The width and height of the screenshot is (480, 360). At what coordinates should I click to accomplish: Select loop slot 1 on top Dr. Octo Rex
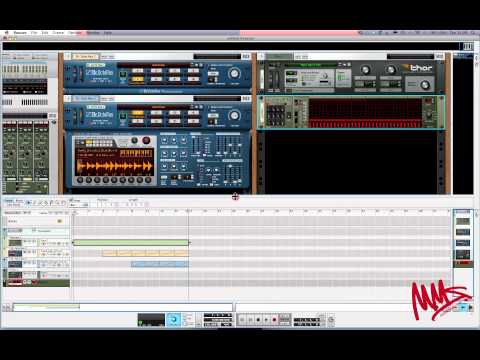[x=137, y=71]
